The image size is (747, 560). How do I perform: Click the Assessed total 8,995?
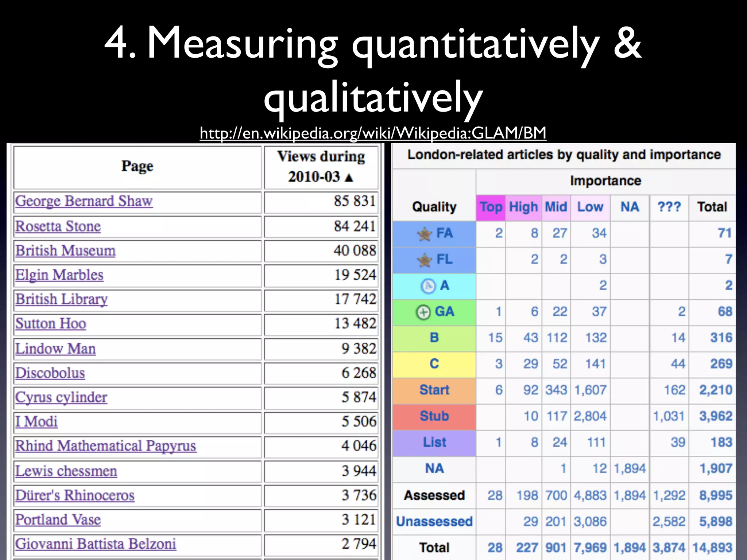716,495
